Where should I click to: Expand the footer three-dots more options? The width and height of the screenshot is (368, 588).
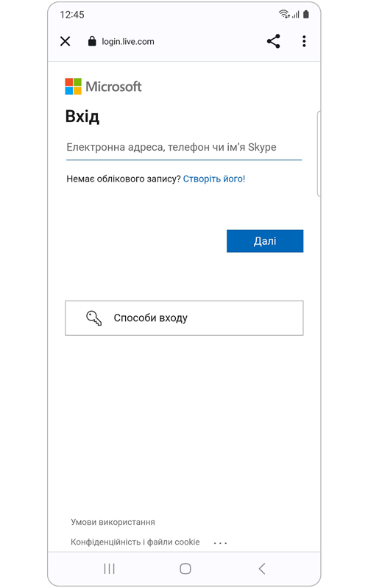[220, 542]
